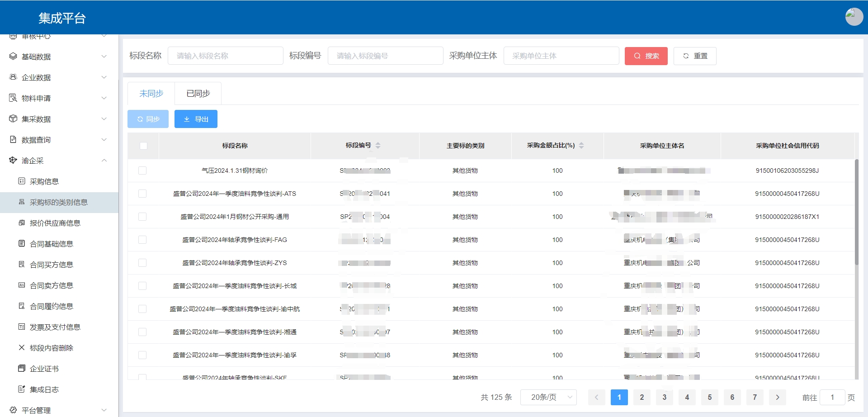Click the 报价供应商信息 icon in sidebar
Screen dimensions: 868x417
(21, 223)
